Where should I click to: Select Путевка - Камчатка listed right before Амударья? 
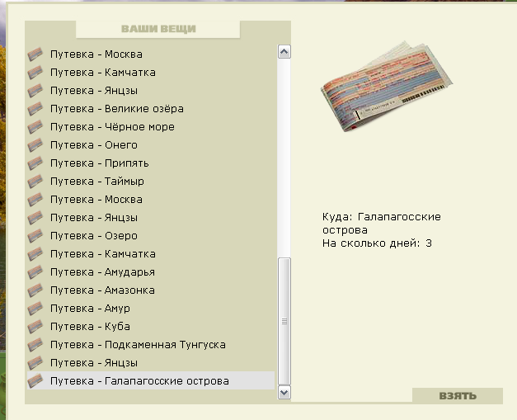click(x=102, y=253)
